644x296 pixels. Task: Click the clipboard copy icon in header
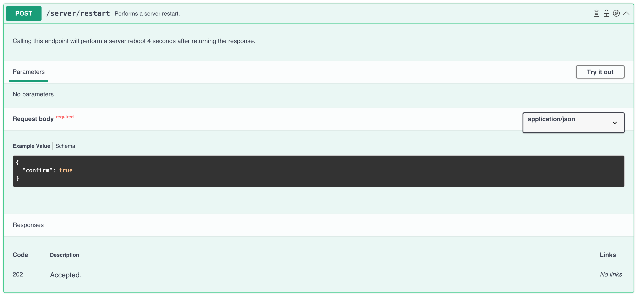pos(596,14)
